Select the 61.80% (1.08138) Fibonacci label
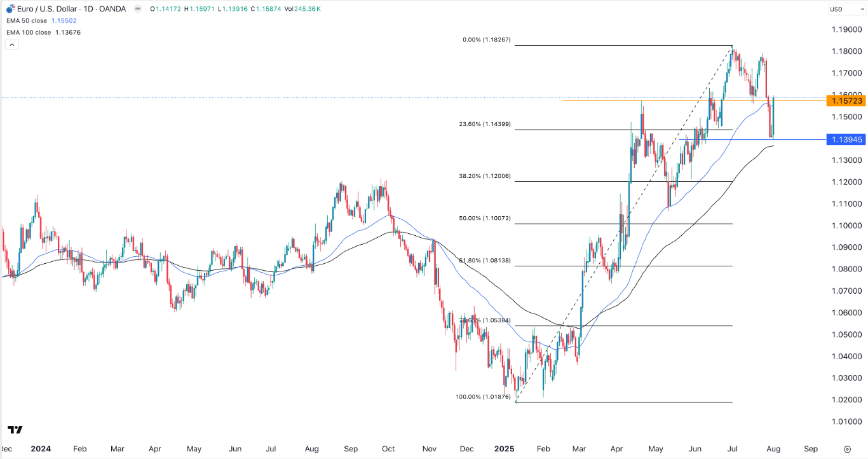The width and height of the screenshot is (868, 459). [x=486, y=261]
